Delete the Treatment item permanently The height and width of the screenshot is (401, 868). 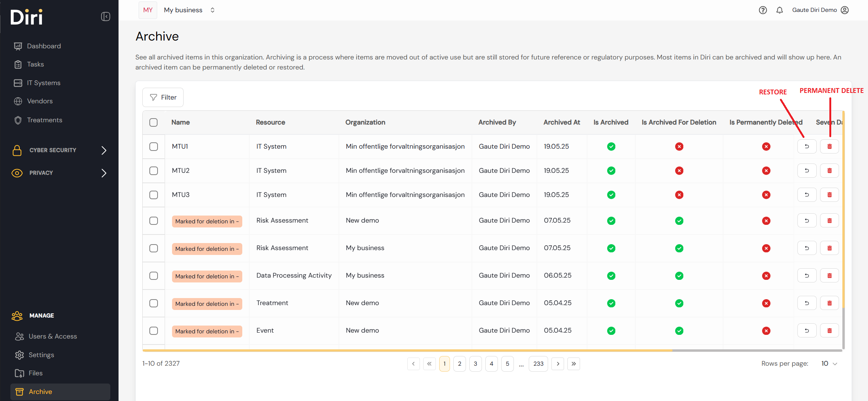tap(829, 303)
